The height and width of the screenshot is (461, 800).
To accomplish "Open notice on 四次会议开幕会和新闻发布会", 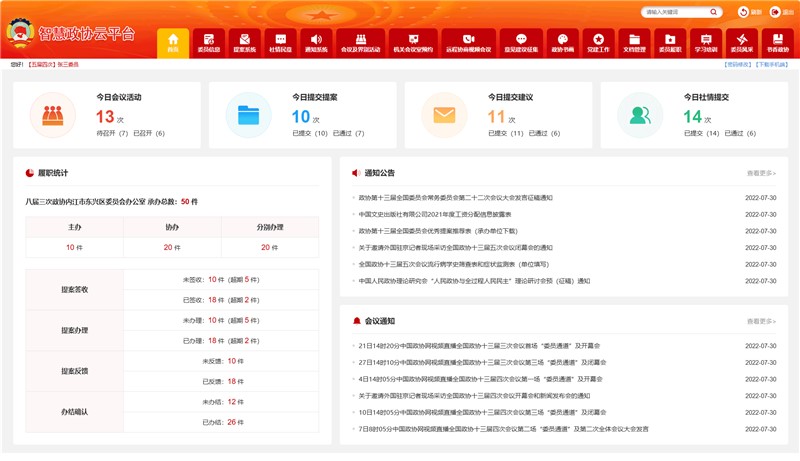I will [x=474, y=396].
